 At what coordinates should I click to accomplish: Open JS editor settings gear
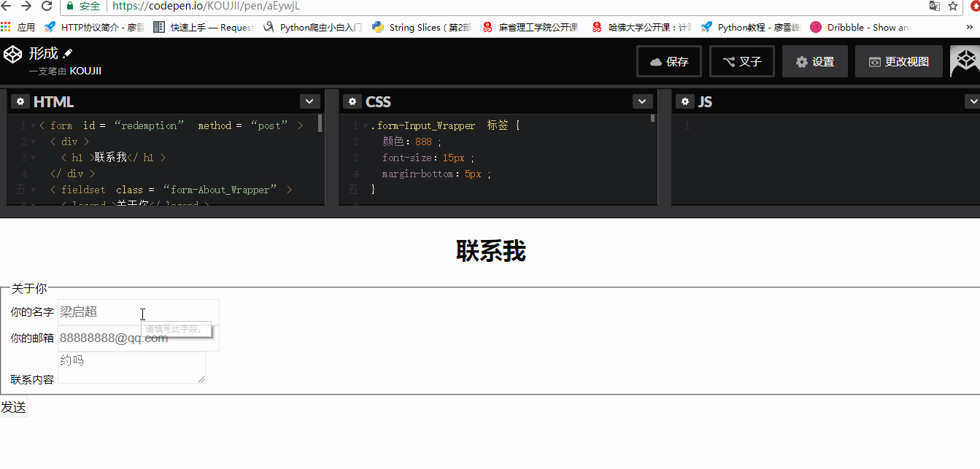[685, 101]
